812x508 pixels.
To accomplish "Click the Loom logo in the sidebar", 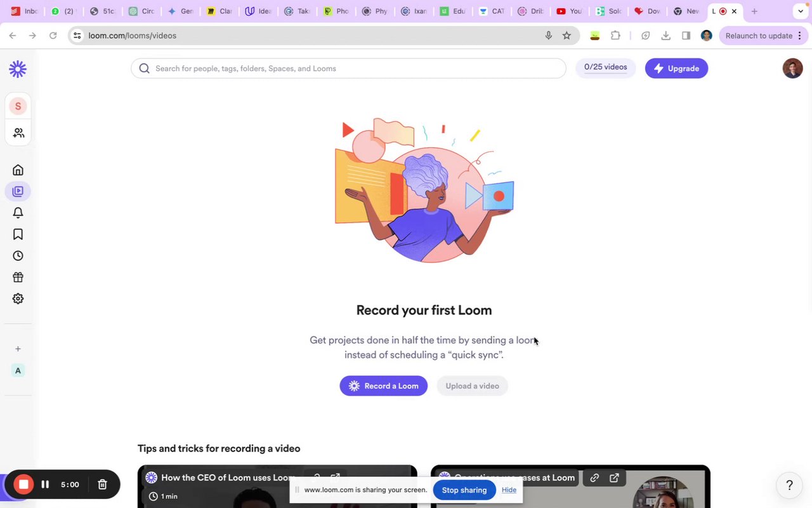I will tap(18, 69).
